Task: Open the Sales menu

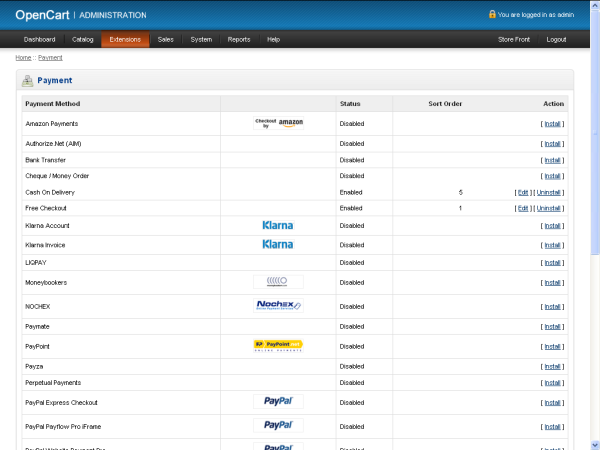Action: [166, 39]
